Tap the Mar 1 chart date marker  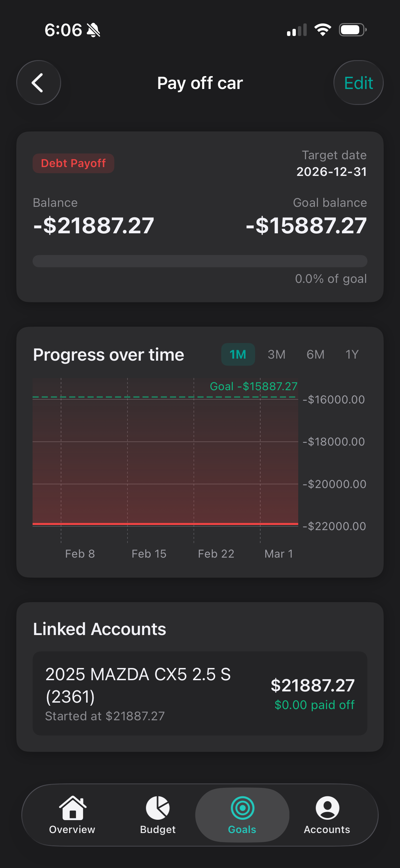tap(279, 554)
